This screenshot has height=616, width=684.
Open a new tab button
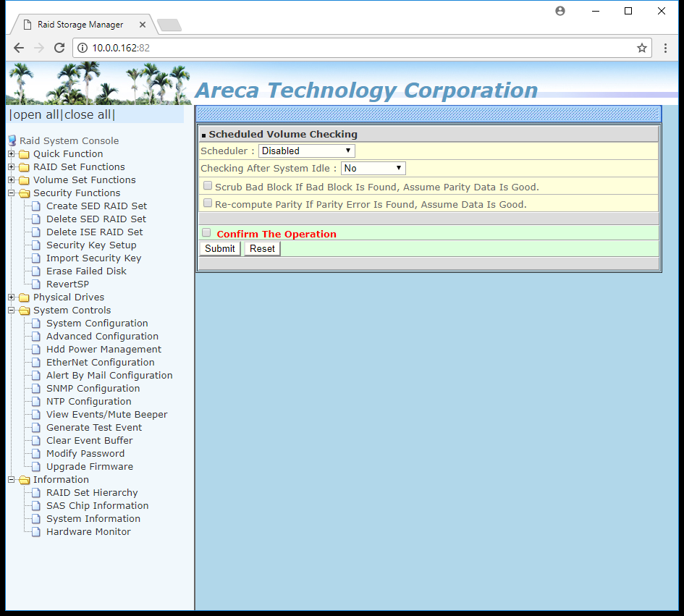click(169, 25)
